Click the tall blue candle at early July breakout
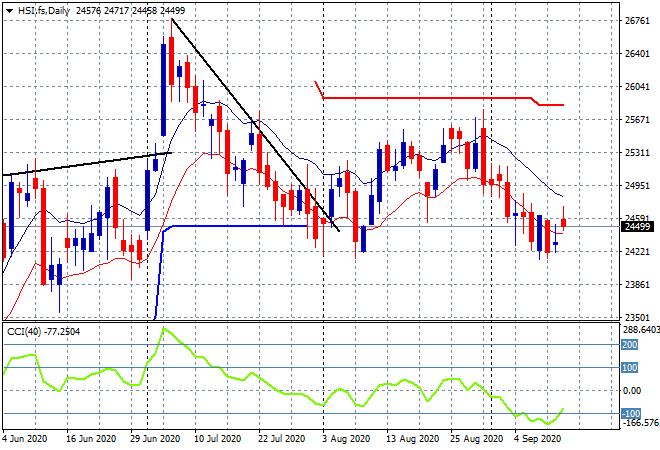Image resolution: width=660 pixels, height=450 pixels. (x=164, y=90)
